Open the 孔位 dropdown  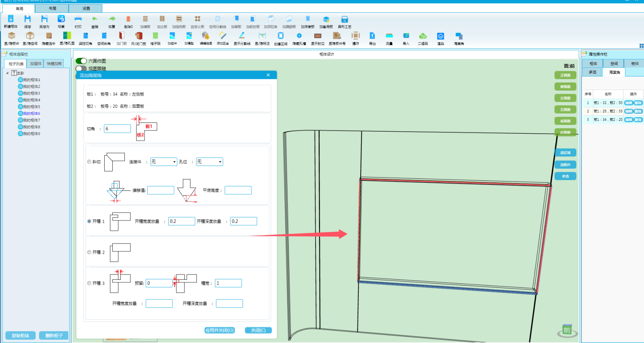click(209, 162)
